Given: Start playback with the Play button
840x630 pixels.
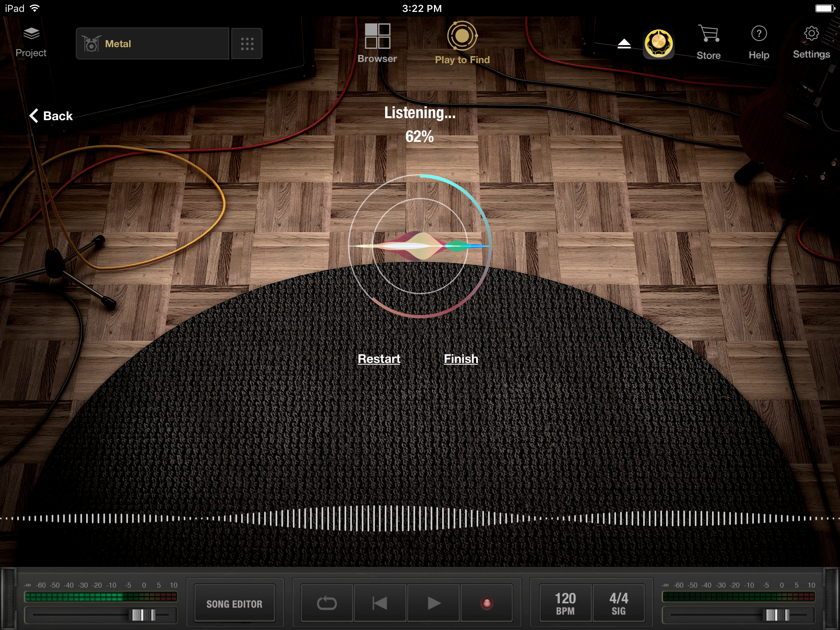Looking at the screenshot, I should [434, 603].
